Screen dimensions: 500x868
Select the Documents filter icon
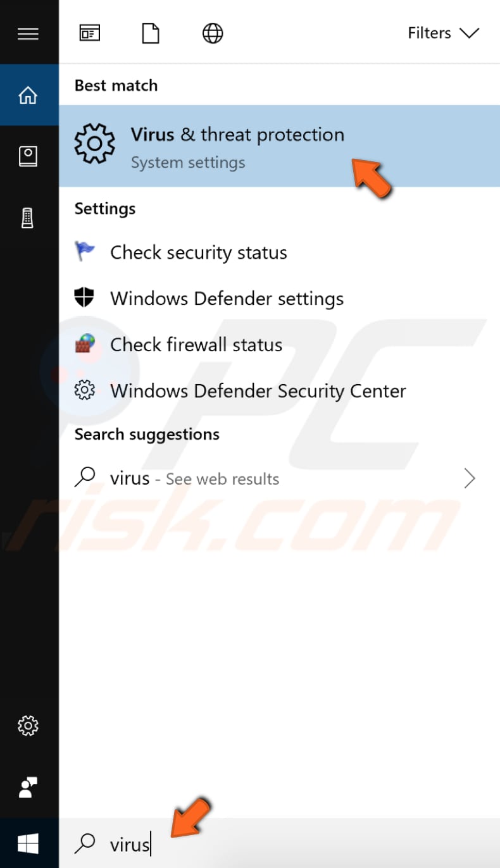[151, 33]
